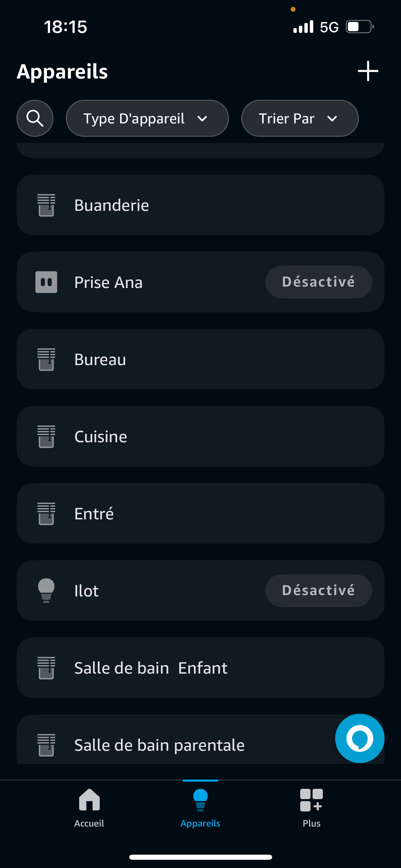Toggle Ilot light Désactivé switch
This screenshot has height=868, width=401.
pos(318,590)
